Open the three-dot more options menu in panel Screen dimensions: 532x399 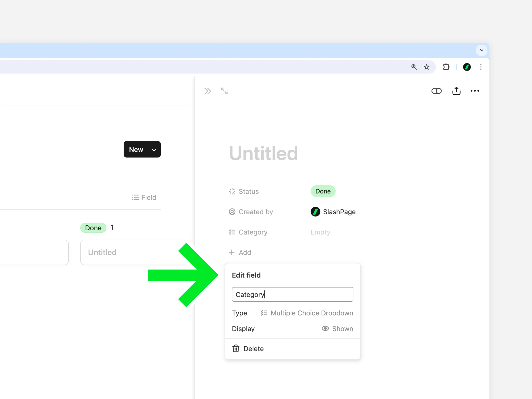point(475,91)
